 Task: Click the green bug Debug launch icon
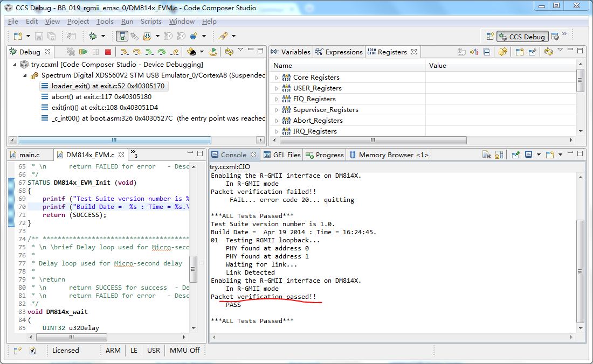(x=93, y=36)
